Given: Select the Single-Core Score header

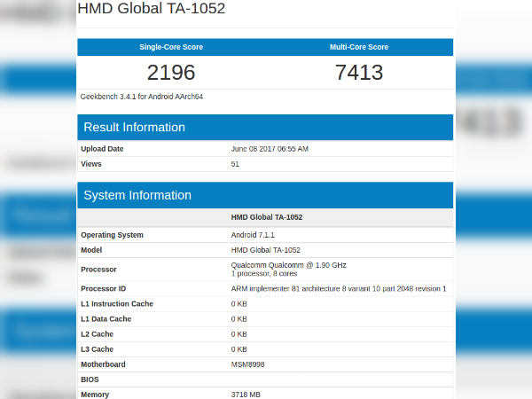Looking at the screenshot, I should 171,47.
